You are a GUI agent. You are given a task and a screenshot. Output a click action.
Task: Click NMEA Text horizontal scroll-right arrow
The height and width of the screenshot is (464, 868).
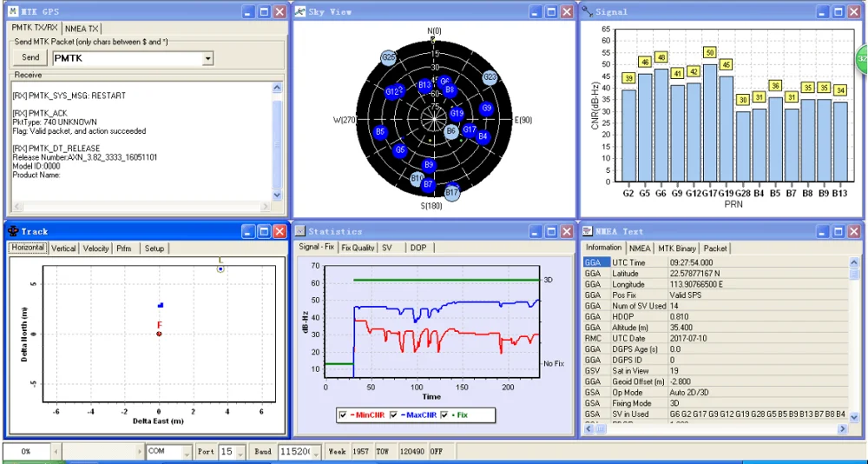842,428
